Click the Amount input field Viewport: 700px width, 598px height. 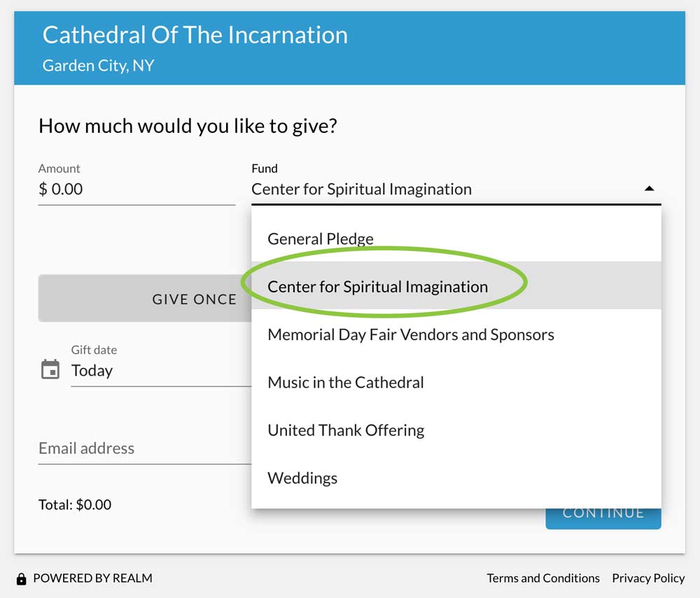point(136,189)
